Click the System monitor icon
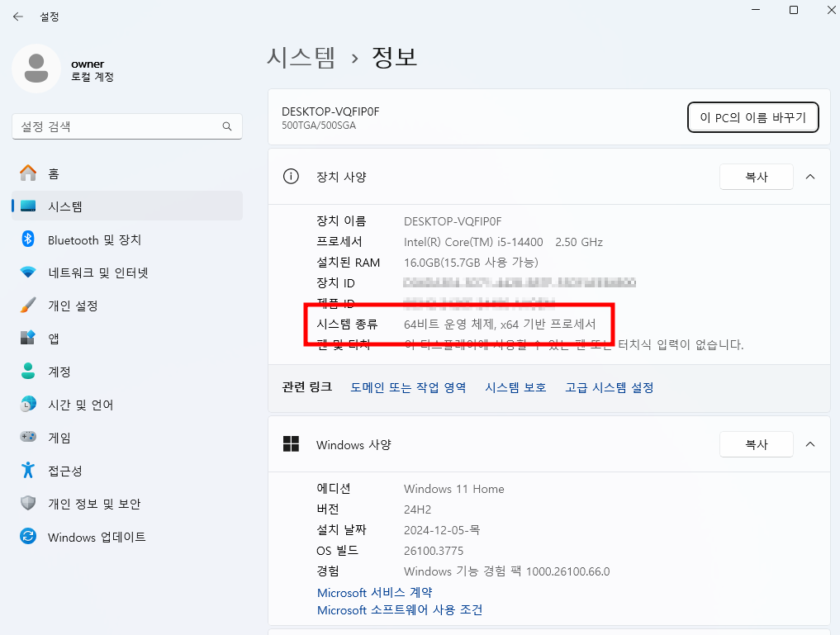The image size is (840, 635). point(28,206)
